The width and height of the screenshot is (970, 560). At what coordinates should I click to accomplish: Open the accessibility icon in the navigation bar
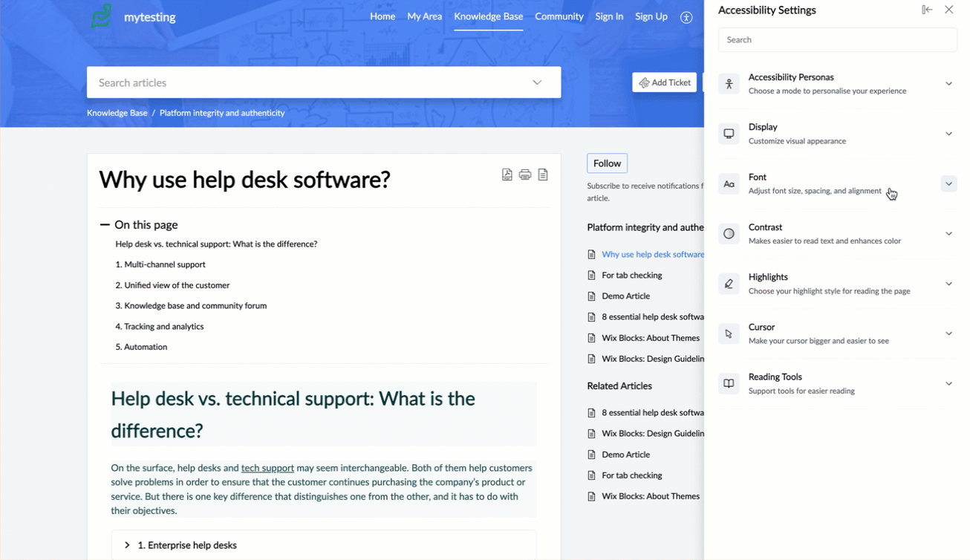coord(686,17)
